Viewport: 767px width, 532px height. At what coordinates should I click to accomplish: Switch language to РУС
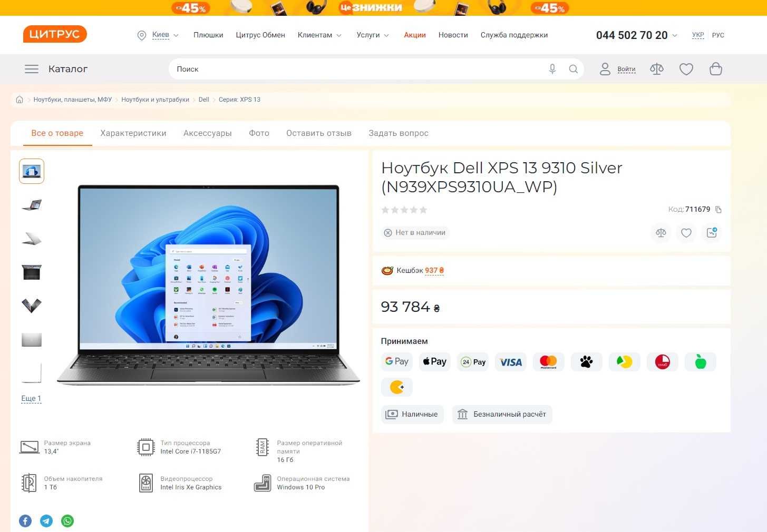pyautogui.click(x=718, y=35)
